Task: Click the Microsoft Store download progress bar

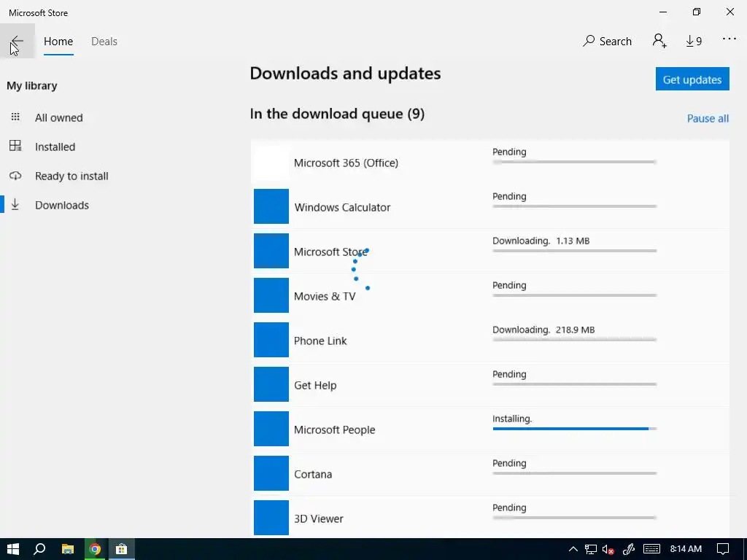Action: point(575,251)
